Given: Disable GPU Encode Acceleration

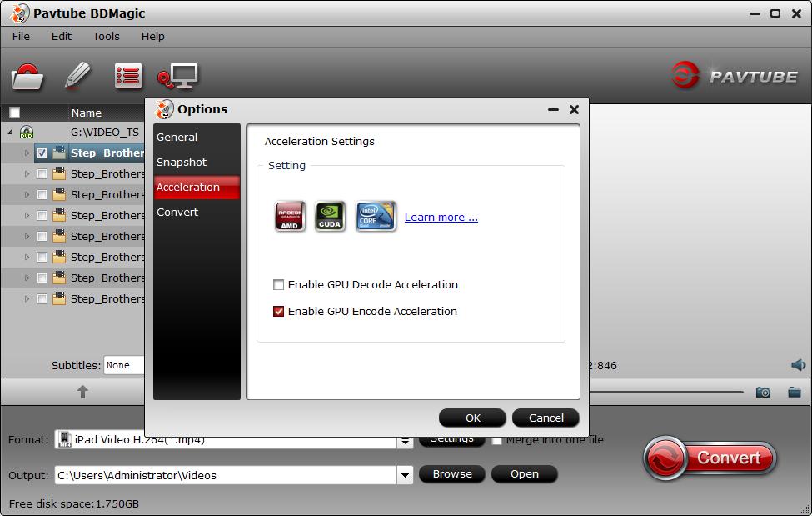Looking at the screenshot, I should (278, 311).
